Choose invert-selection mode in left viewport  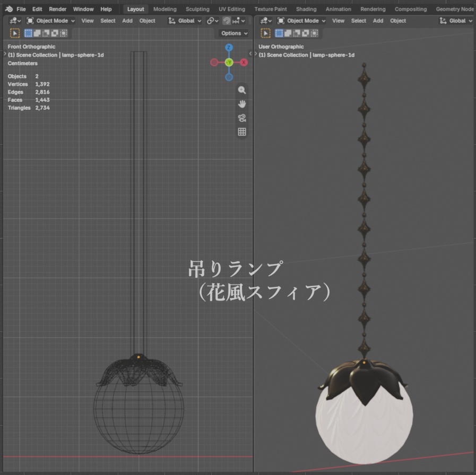point(55,33)
